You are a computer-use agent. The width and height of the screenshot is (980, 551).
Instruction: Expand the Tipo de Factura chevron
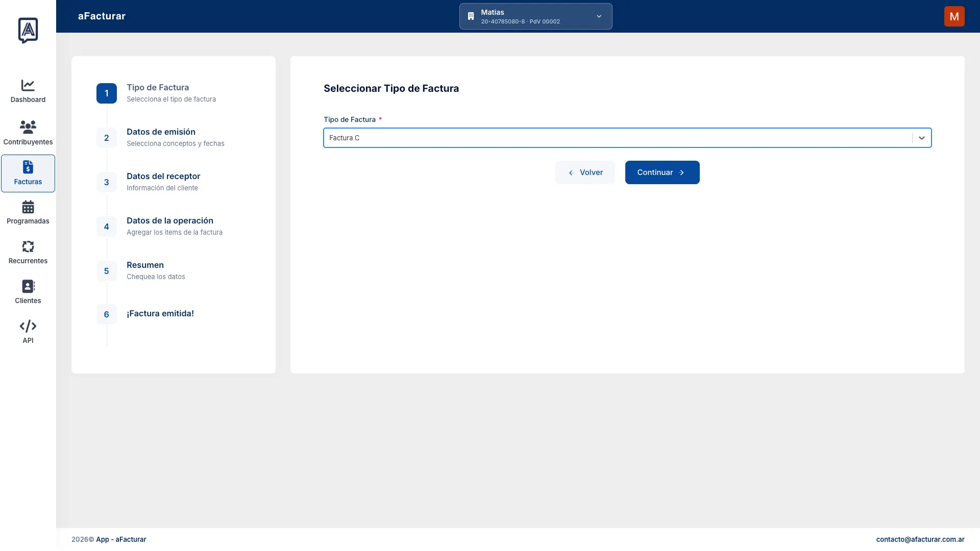[x=921, y=138]
